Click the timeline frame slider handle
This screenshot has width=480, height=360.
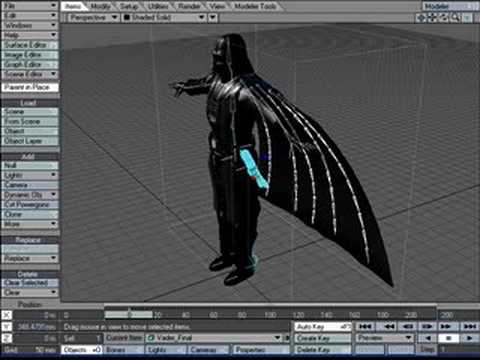tap(129, 314)
